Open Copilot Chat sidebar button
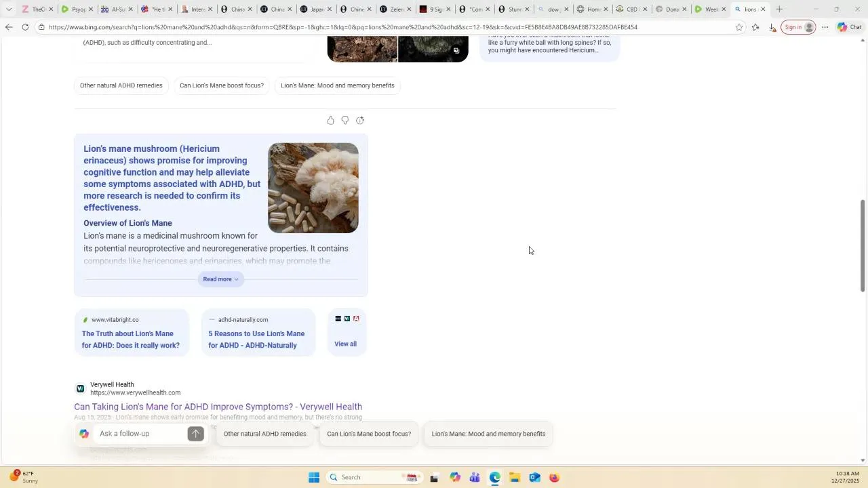This screenshot has height=488, width=868. 850,27
